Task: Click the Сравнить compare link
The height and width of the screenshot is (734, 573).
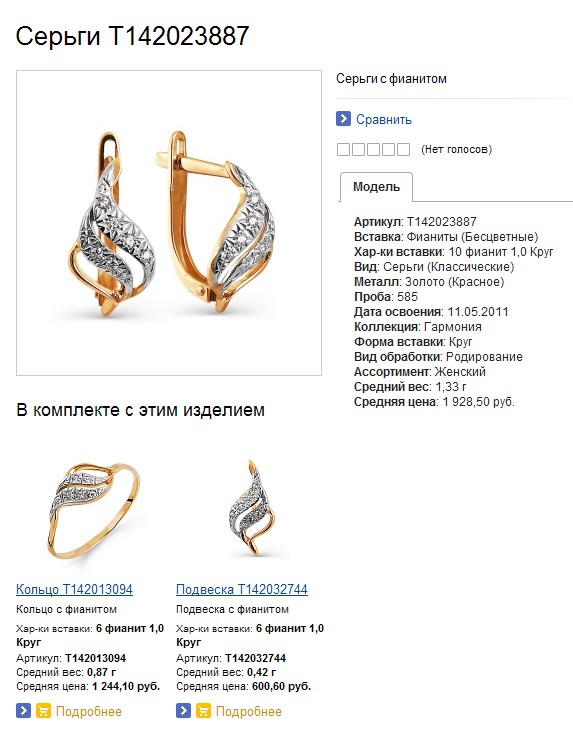Action: (384, 119)
